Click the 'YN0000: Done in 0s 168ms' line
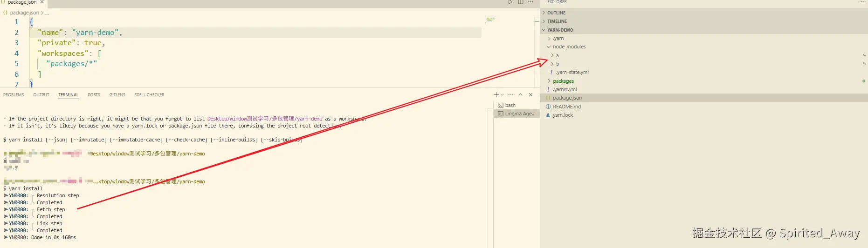Image resolution: width=868 pixels, height=248 pixels. click(40, 237)
